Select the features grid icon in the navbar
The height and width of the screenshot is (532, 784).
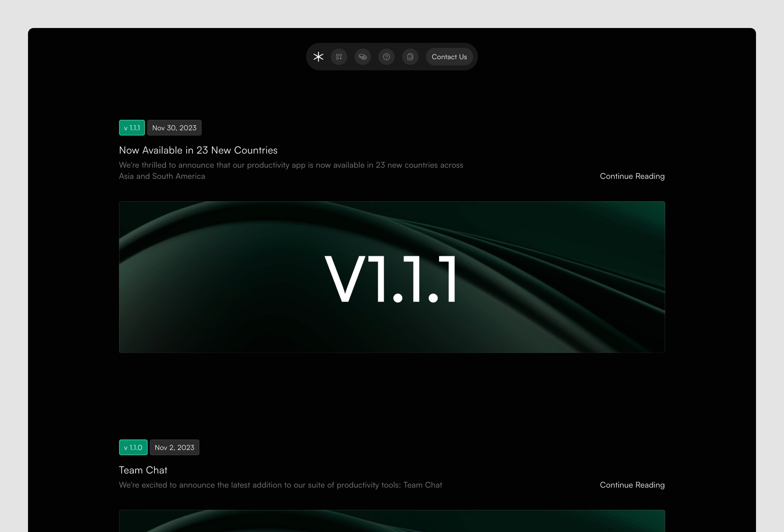coord(339,57)
